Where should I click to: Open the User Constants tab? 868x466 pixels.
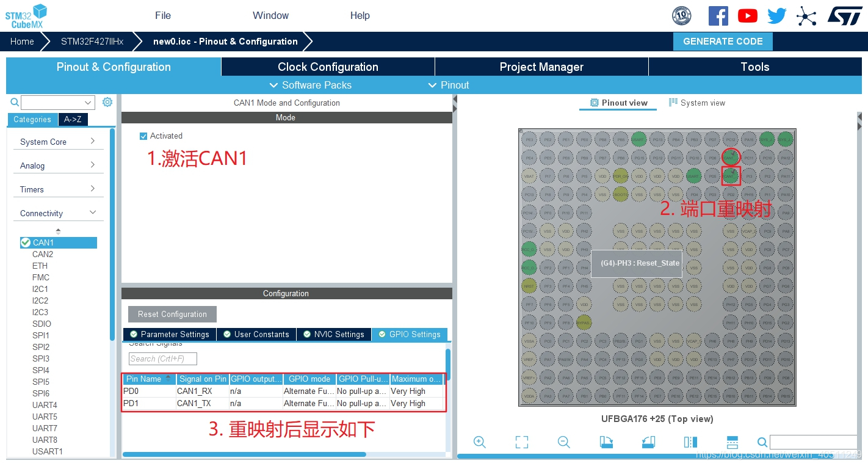(x=256, y=335)
